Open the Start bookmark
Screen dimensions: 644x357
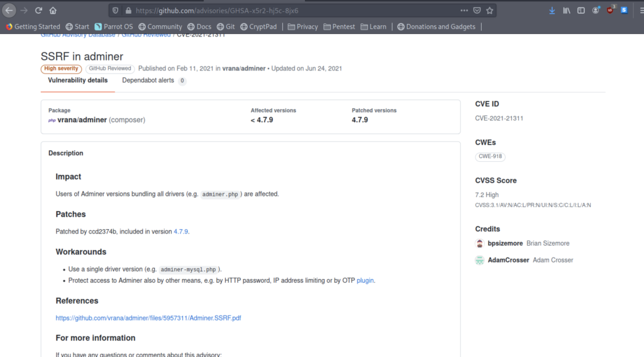pos(77,26)
